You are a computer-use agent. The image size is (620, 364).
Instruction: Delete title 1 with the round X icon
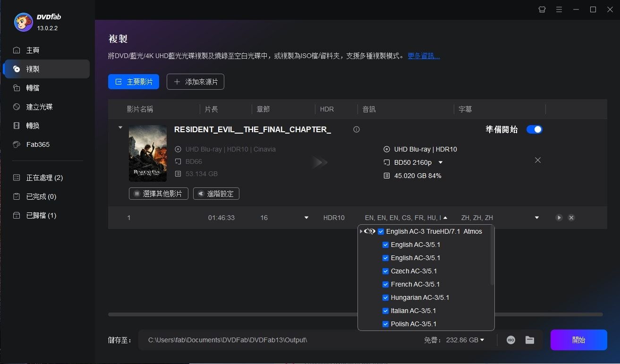tap(571, 218)
